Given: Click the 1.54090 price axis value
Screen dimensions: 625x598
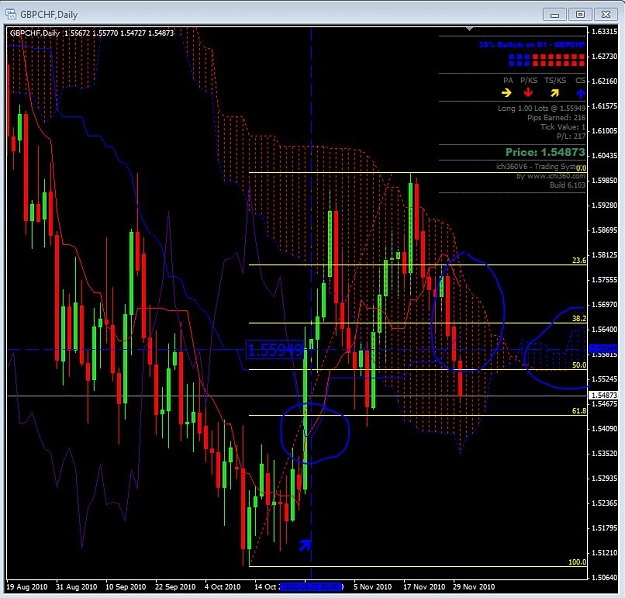Looking at the screenshot, I should coord(604,429).
